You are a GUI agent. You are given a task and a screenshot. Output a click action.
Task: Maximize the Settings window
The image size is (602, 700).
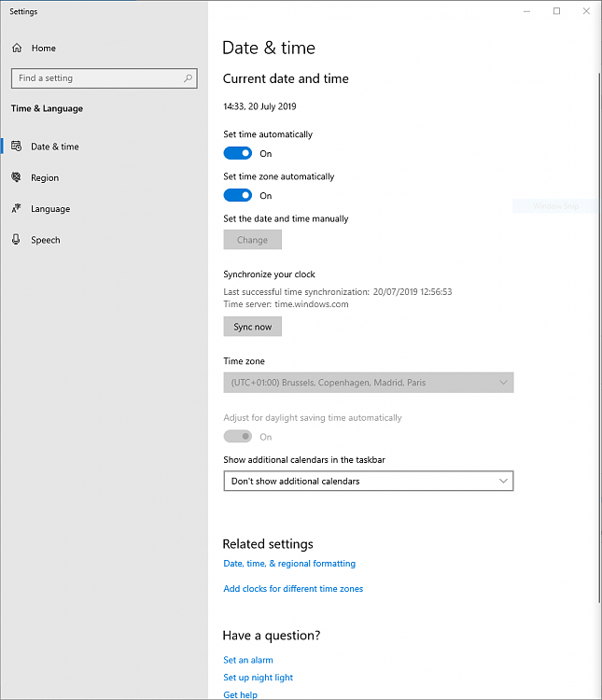[556, 11]
